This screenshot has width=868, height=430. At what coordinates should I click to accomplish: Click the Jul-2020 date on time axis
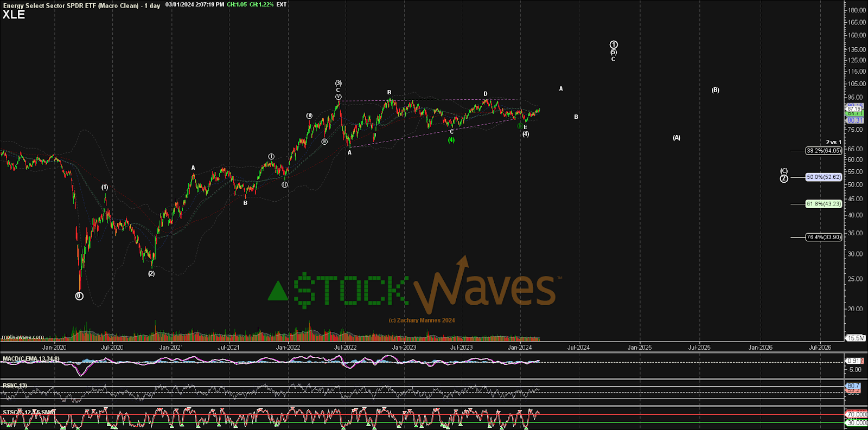[112, 348]
